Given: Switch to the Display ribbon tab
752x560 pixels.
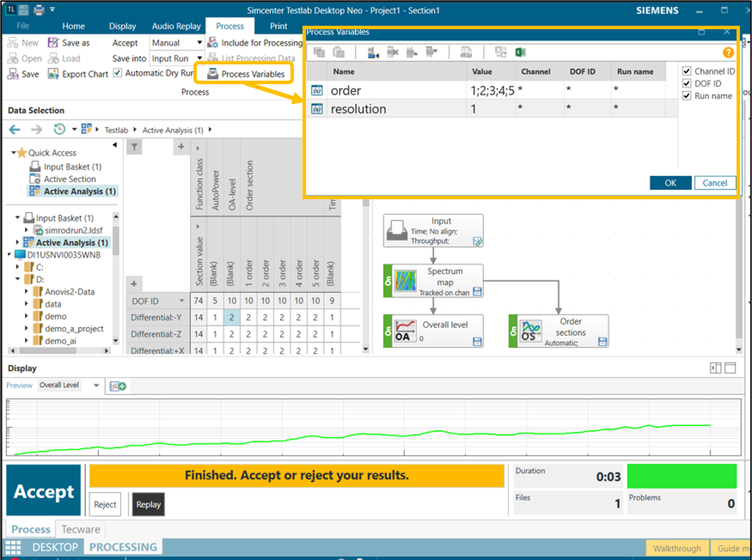Looking at the screenshot, I should coord(122,26).
